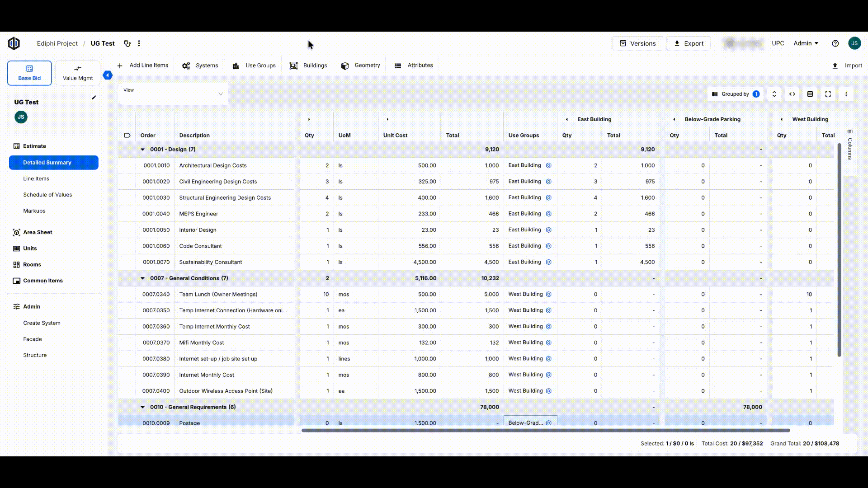Collapse the 0007 - General Conditions group
This screenshot has height=488, width=868.
[142, 278]
